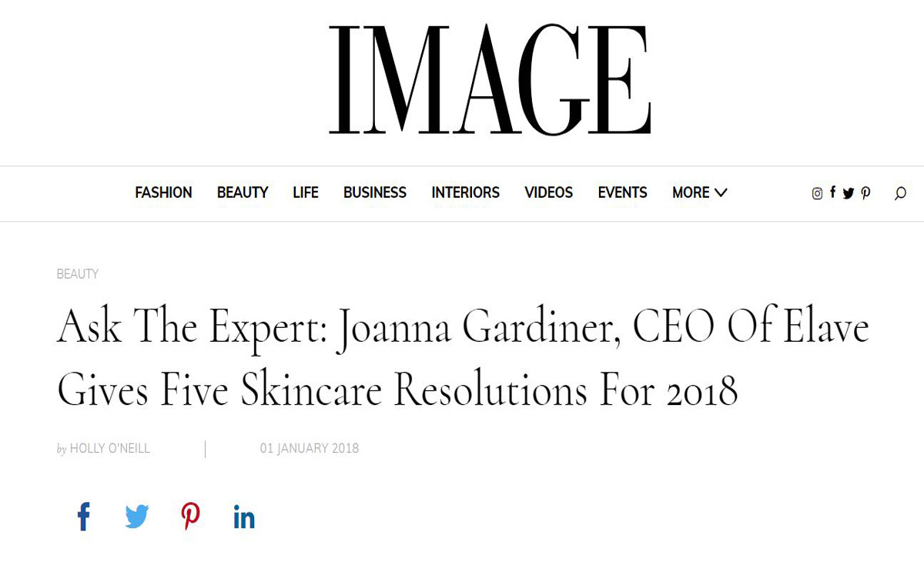Viewport: 924px width, 562px height.
Task: Pin article using red Pinterest icon
Action: (x=190, y=517)
